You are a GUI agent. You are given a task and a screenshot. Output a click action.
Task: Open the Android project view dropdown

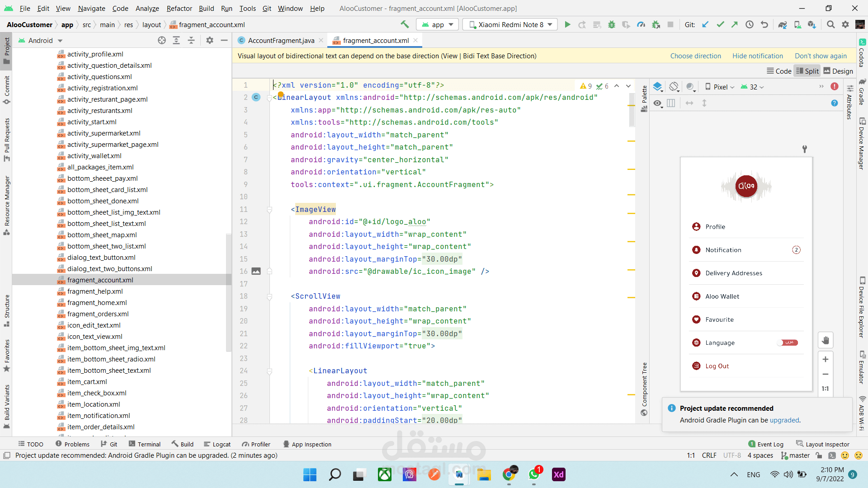coord(41,41)
